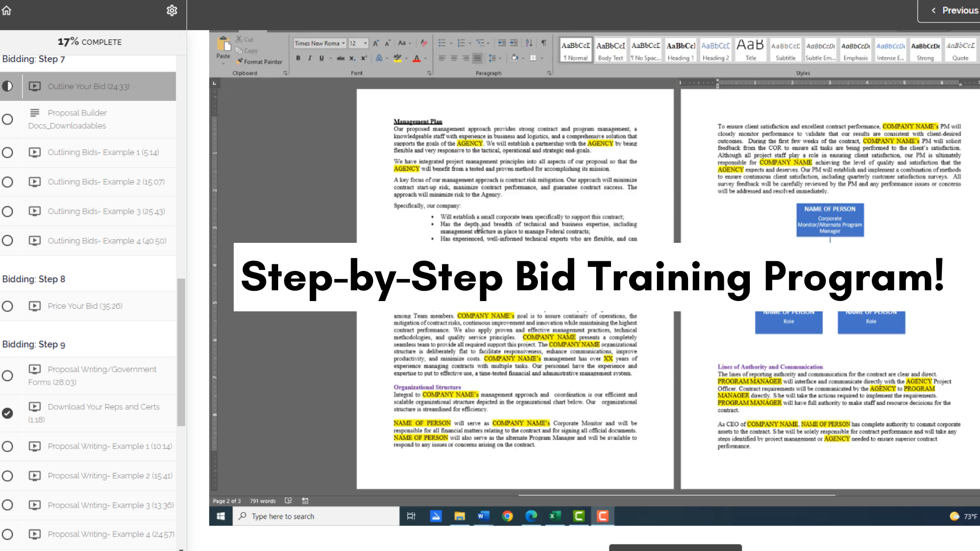Viewport: 980px width, 551px height.
Task: Open Excel from the taskbar
Action: tap(555, 516)
